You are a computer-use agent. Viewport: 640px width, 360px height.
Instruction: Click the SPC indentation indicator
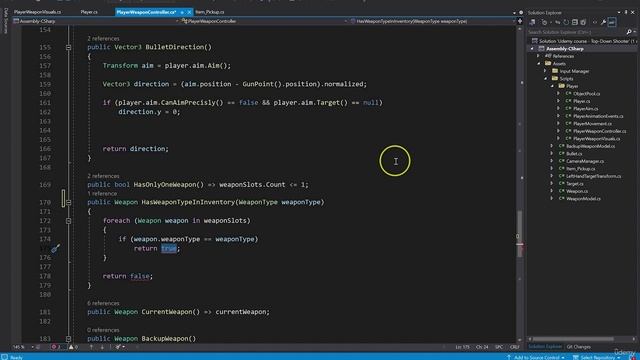(x=499, y=347)
